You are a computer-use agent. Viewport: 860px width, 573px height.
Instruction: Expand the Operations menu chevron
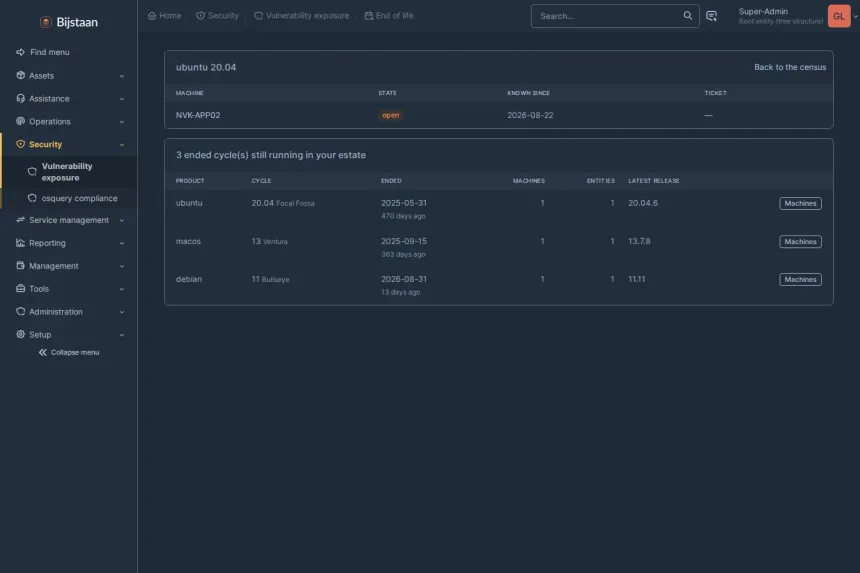122,122
